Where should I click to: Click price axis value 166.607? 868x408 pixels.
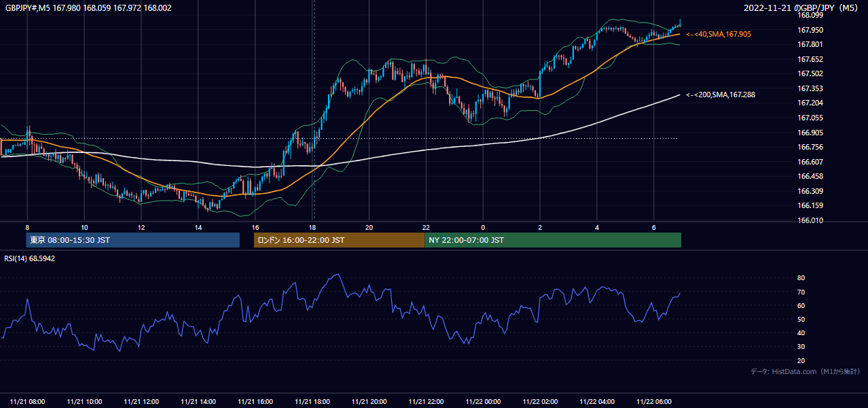click(810, 162)
